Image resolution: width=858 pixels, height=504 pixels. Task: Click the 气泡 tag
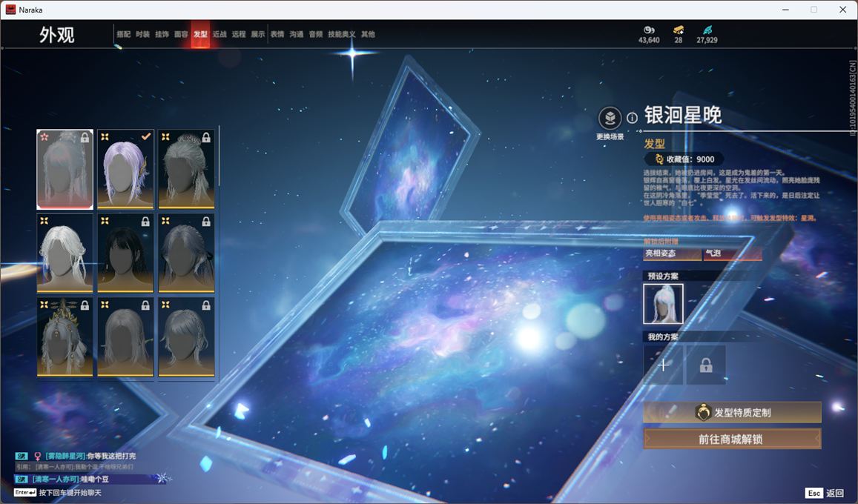[732, 253]
